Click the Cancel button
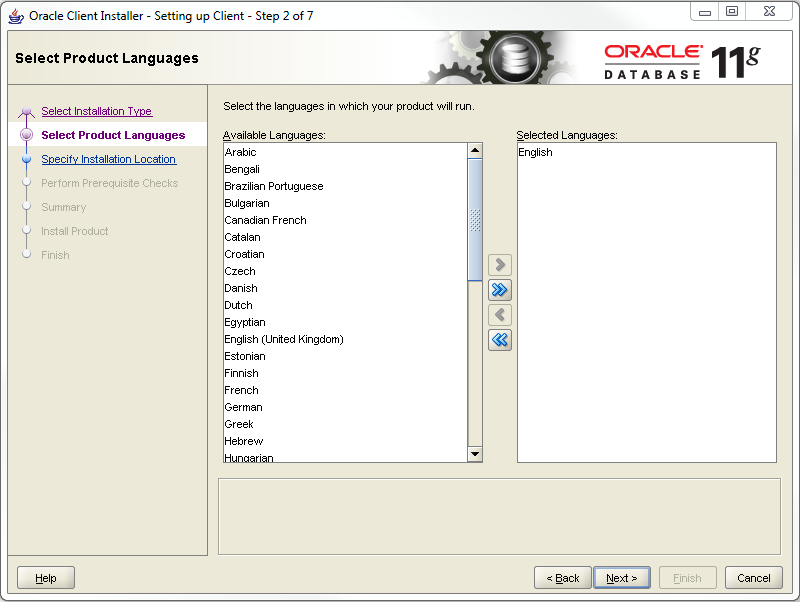 pos(754,578)
